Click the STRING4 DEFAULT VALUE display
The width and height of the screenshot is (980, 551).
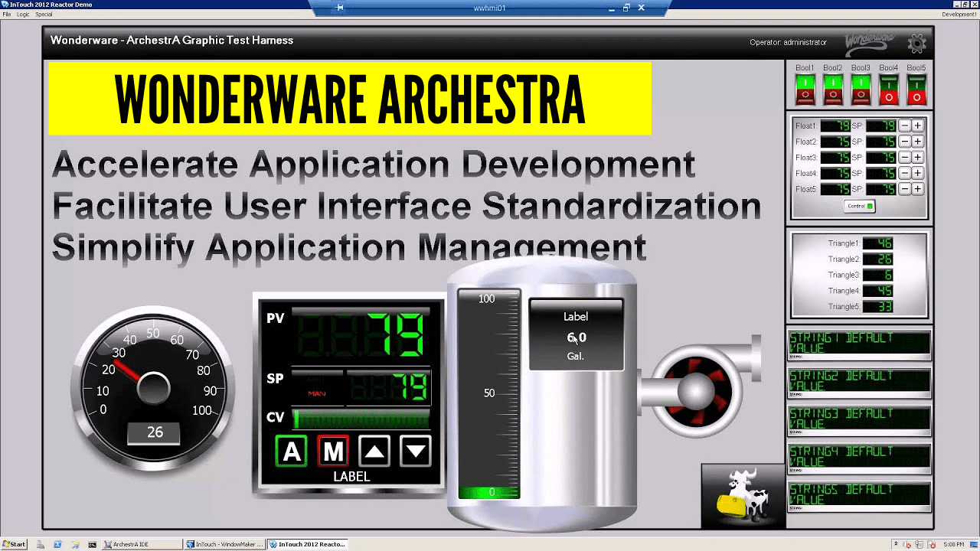point(859,458)
